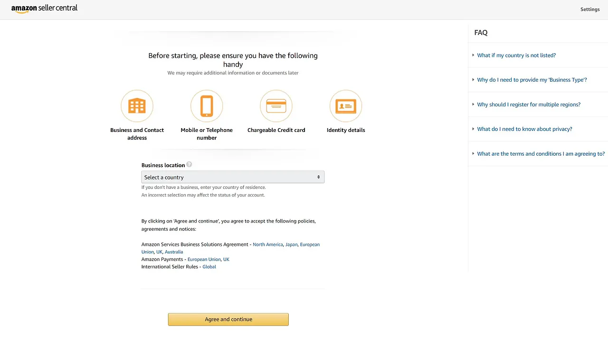Expand 'Why should I register for multiple regions?'
608x364 pixels.
[x=528, y=104]
